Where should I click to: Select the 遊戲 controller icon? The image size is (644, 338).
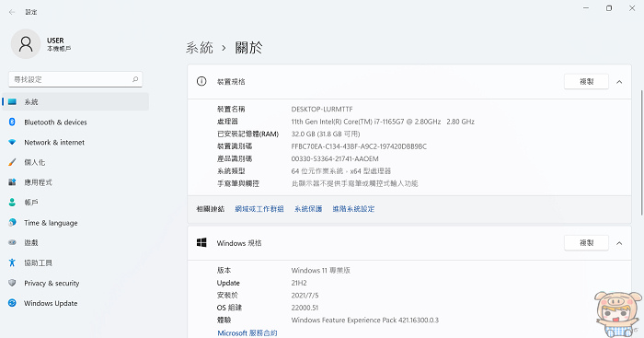coord(12,242)
